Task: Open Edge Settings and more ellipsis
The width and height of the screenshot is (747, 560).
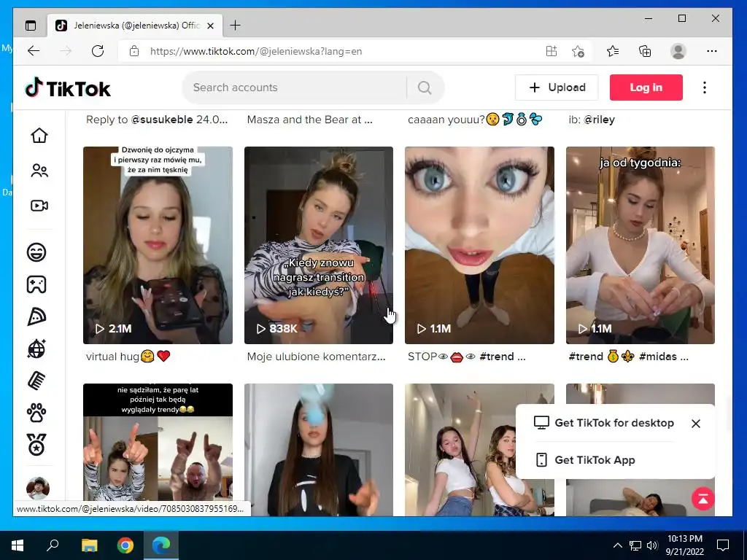Action: coord(712,51)
